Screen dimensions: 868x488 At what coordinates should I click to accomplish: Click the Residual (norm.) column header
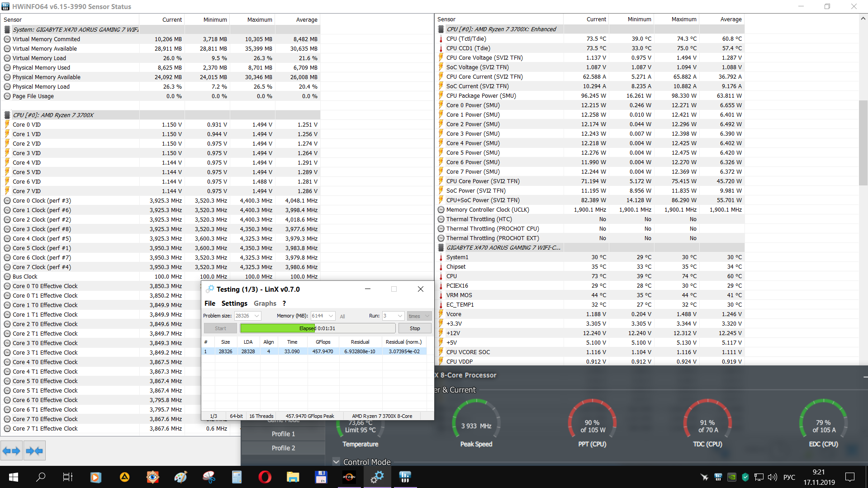[x=403, y=342]
